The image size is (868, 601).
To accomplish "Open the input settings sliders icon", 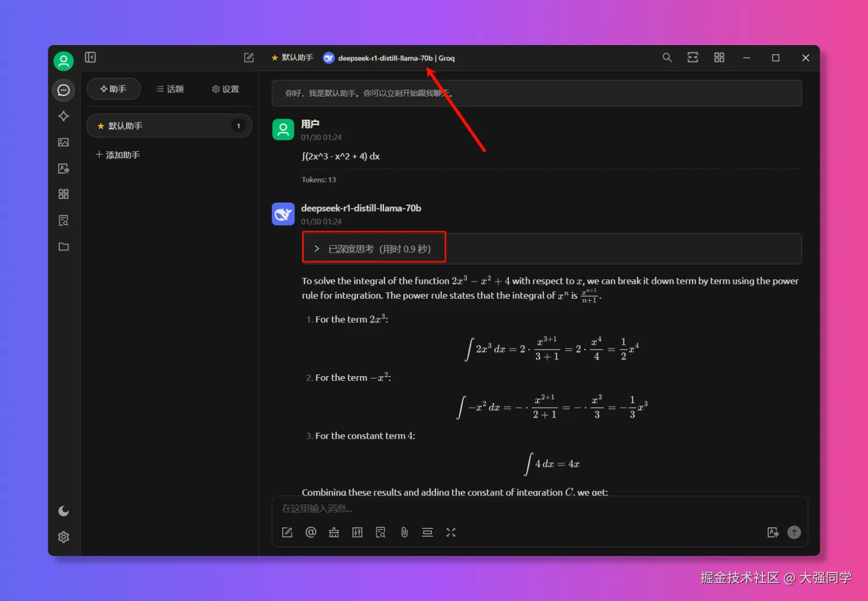I will point(358,533).
